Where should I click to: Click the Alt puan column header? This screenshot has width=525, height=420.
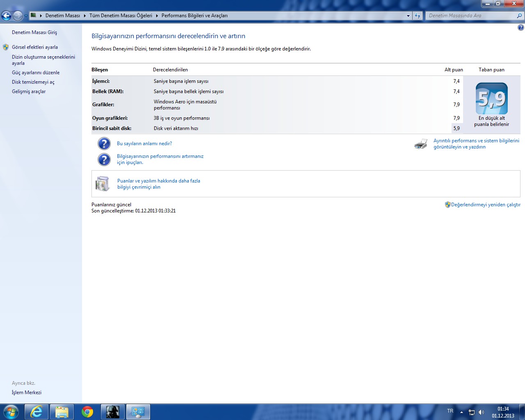tap(454, 70)
